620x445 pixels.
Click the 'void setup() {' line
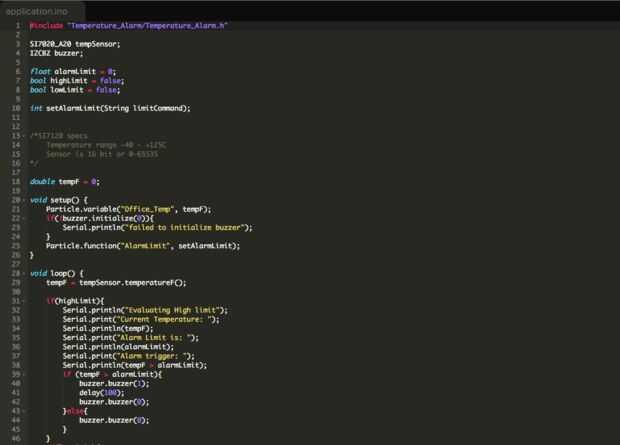click(x=59, y=200)
